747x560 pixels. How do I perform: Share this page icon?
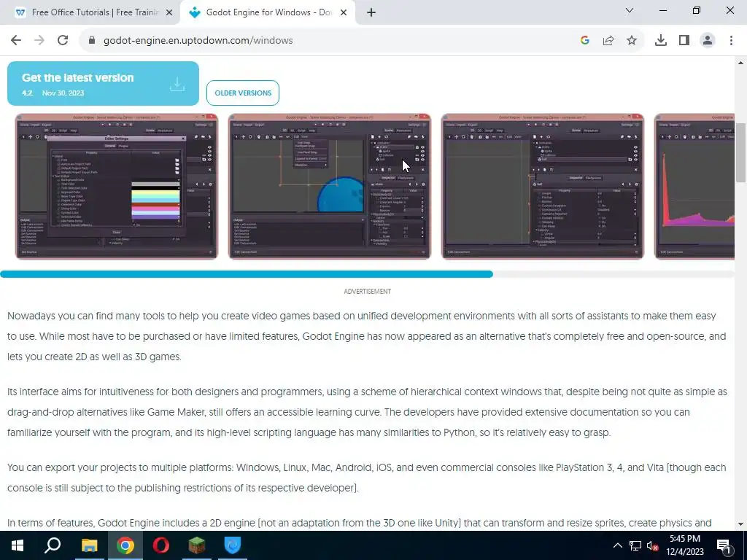[x=608, y=41]
